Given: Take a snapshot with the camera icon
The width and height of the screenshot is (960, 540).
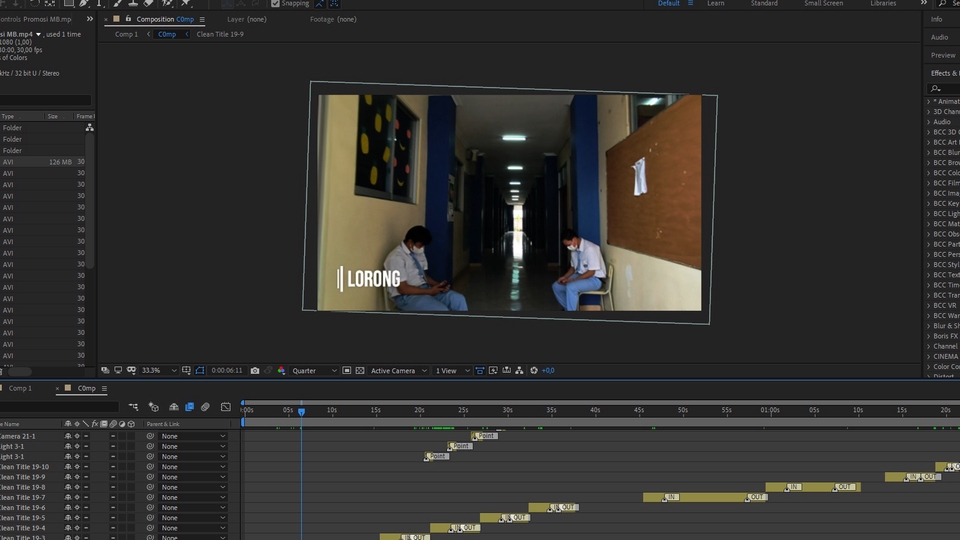Looking at the screenshot, I should point(255,370).
